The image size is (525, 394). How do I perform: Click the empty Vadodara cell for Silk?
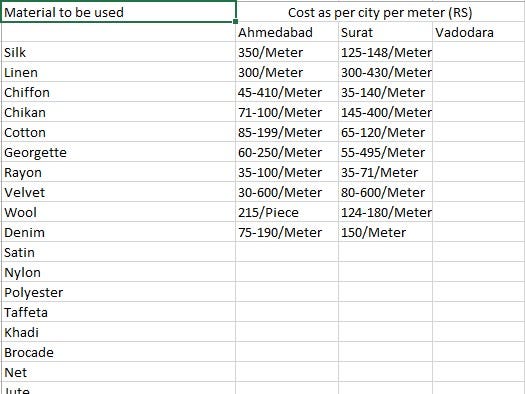click(x=479, y=52)
